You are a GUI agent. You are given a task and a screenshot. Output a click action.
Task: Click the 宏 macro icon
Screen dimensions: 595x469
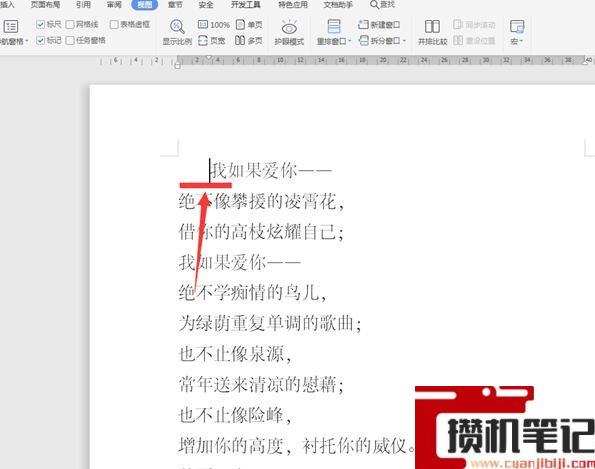[517, 27]
